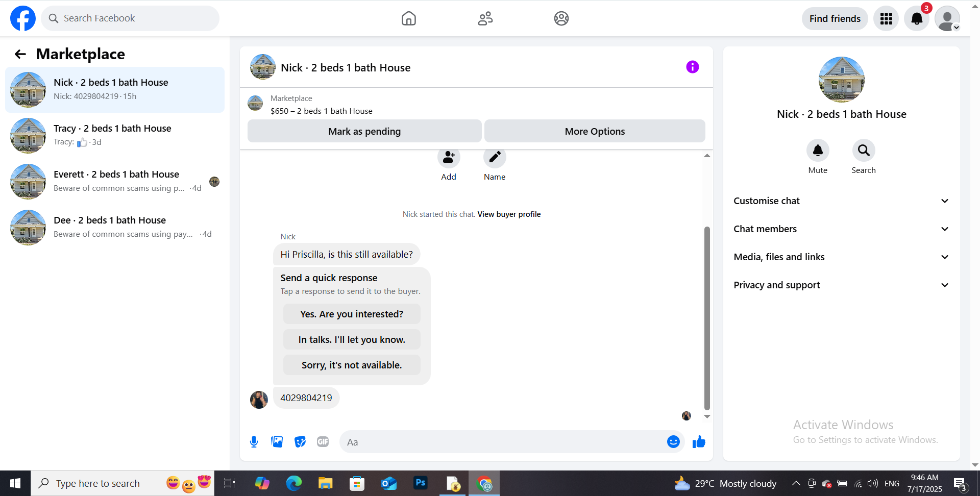980x496 pixels.
Task: Open the Friends icon in top navigation
Action: coord(485,18)
